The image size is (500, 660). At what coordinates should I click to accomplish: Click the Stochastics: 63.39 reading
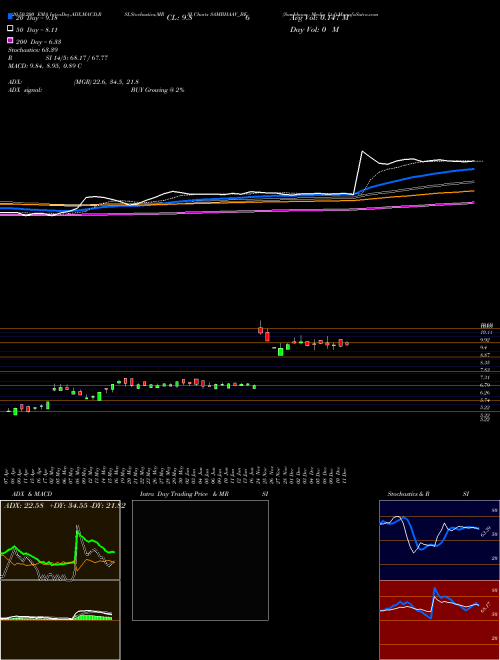tap(33, 50)
